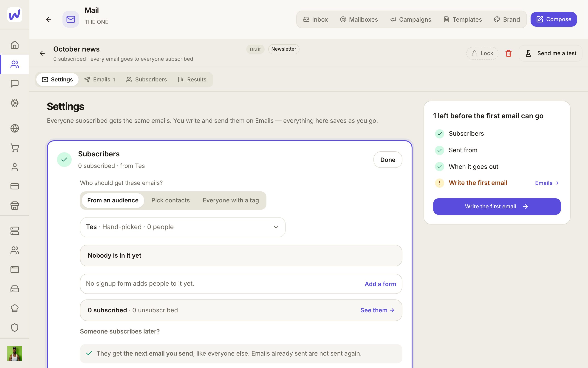
Task: Open the shopping cart icon in sidebar
Action: (x=14, y=148)
